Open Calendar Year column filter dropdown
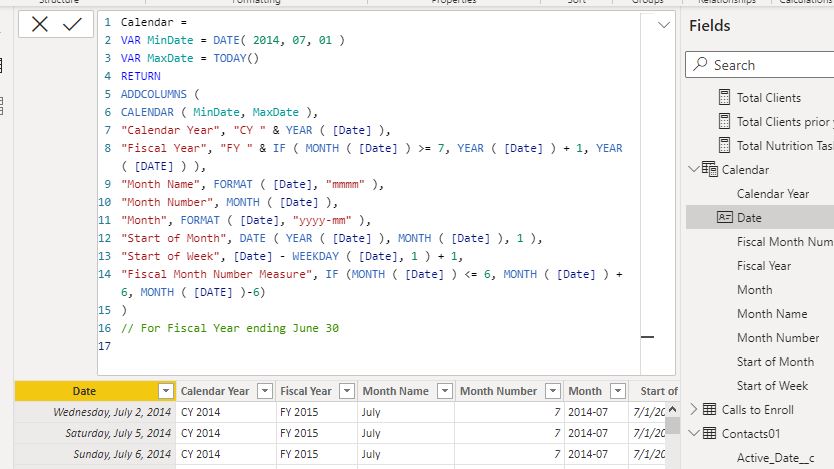 pyautogui.click(x=265, y=391)
